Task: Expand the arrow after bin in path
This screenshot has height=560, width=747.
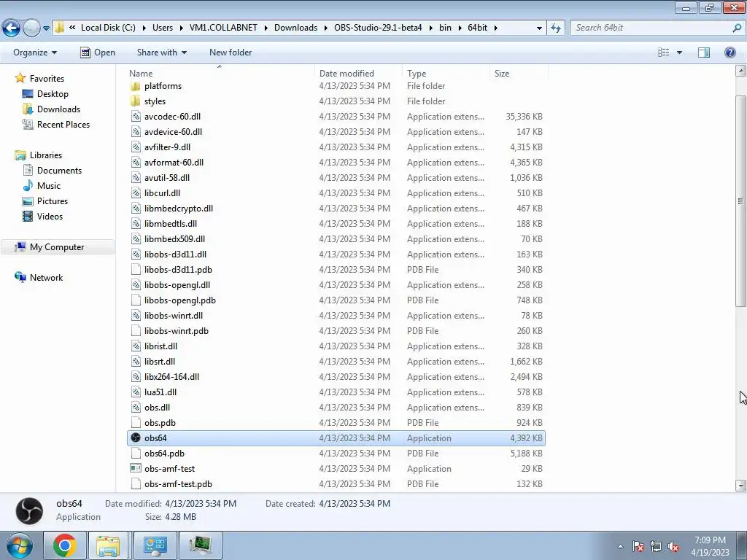Action: point(460,28)
